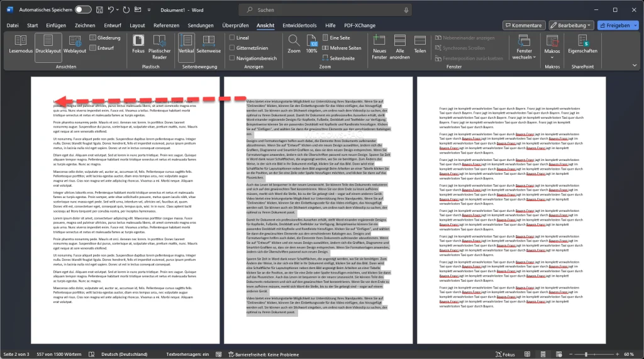Click the third page of the document

pos(511,210)
